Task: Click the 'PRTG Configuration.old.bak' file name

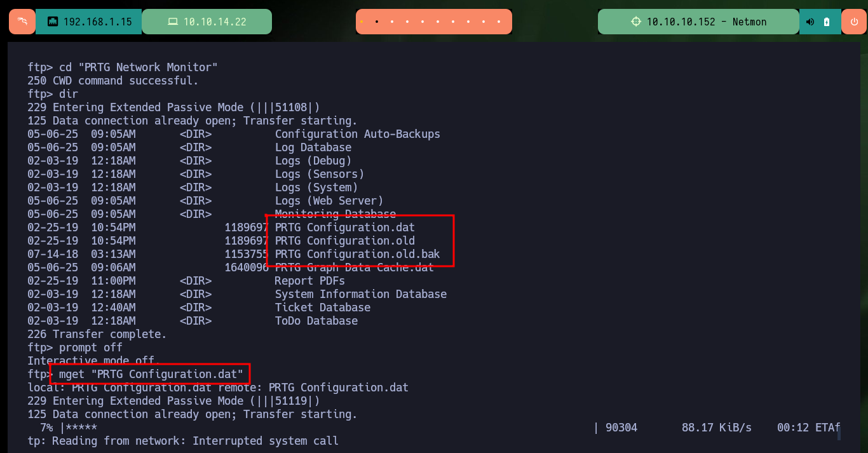Action: tap(358, 254)
